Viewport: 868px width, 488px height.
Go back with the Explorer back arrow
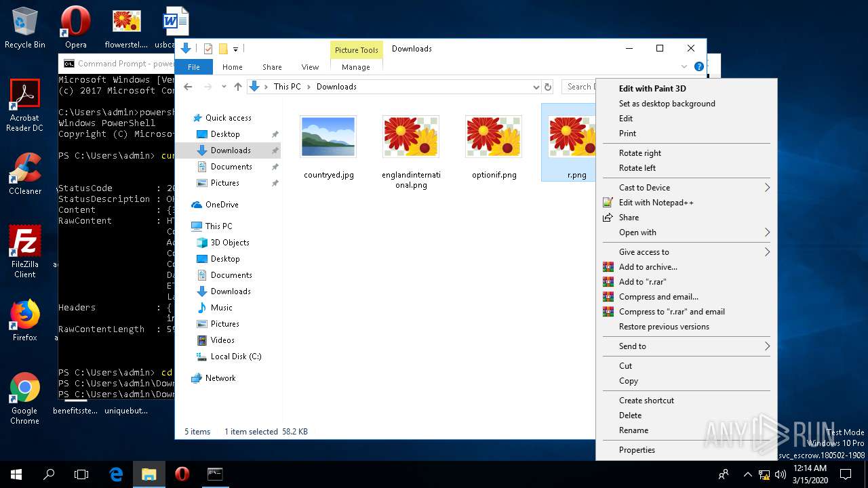click(x=188, y=87)
